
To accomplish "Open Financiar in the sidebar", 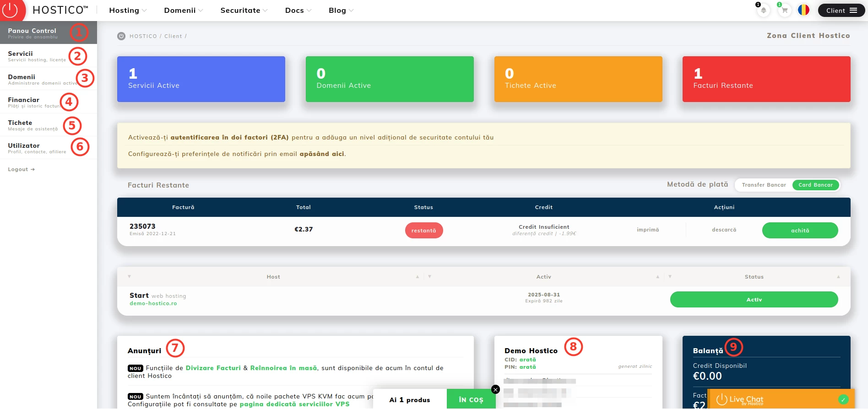I will [x=34, y=102].
